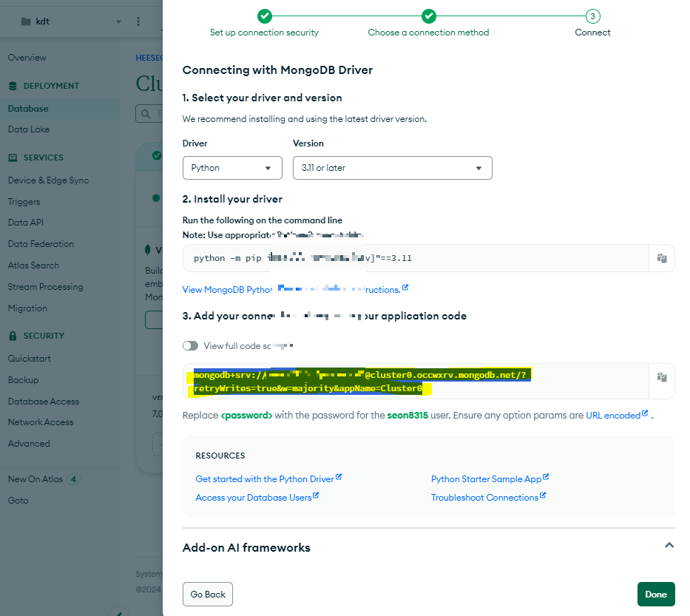Open Data Federation page
Image resolution: width=690 pixels, height=616 pixels.
point(41,244)
